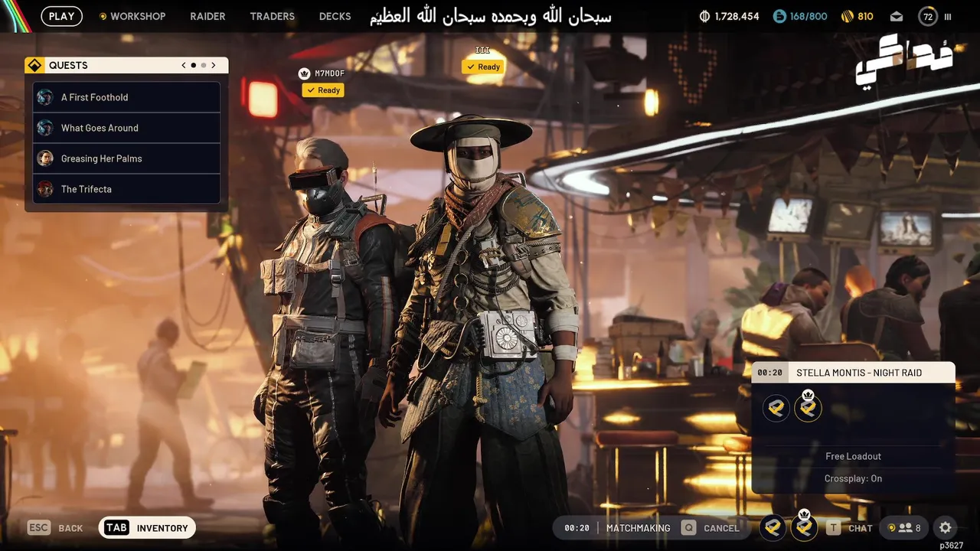
Task: Open the settings gear in bottom right
Action: click(946, 527)
